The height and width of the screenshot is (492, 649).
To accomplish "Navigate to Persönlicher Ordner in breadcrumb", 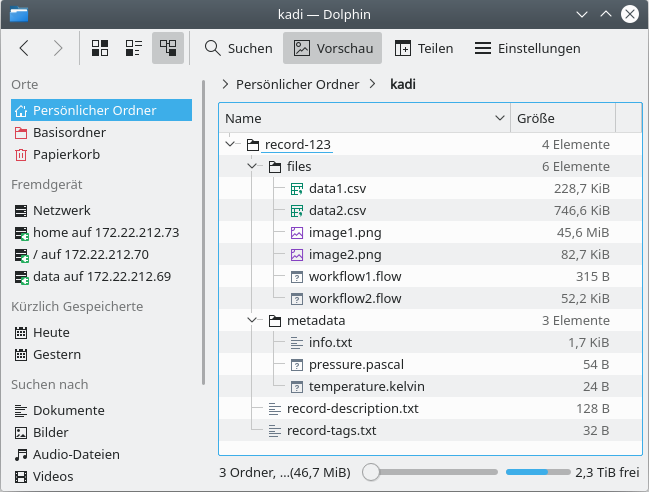I will tap(297, 85).
